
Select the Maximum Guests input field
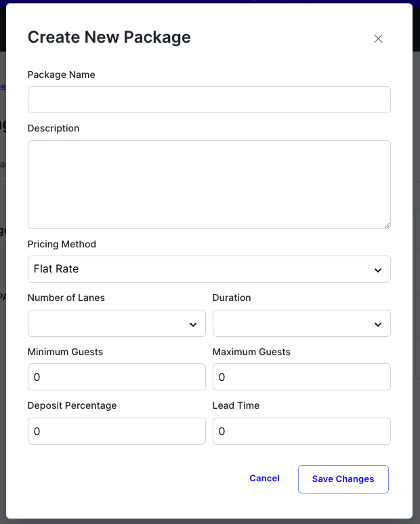coord(301,377)
